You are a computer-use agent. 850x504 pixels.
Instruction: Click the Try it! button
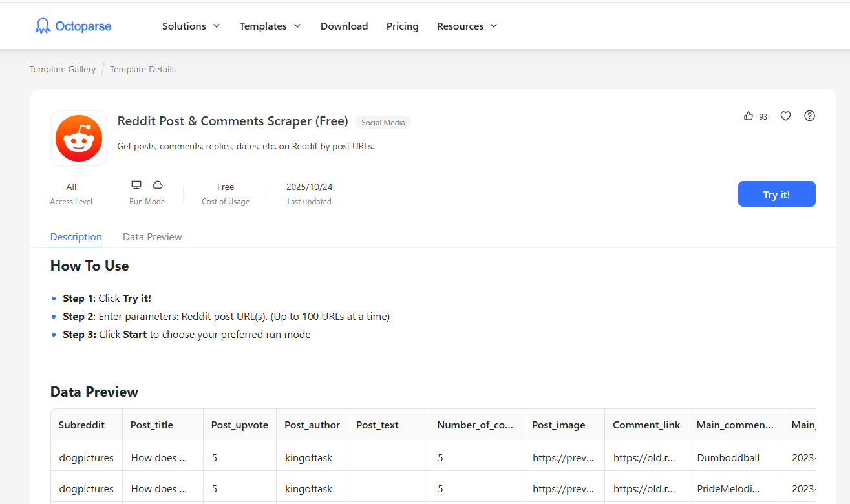point(776,194)
